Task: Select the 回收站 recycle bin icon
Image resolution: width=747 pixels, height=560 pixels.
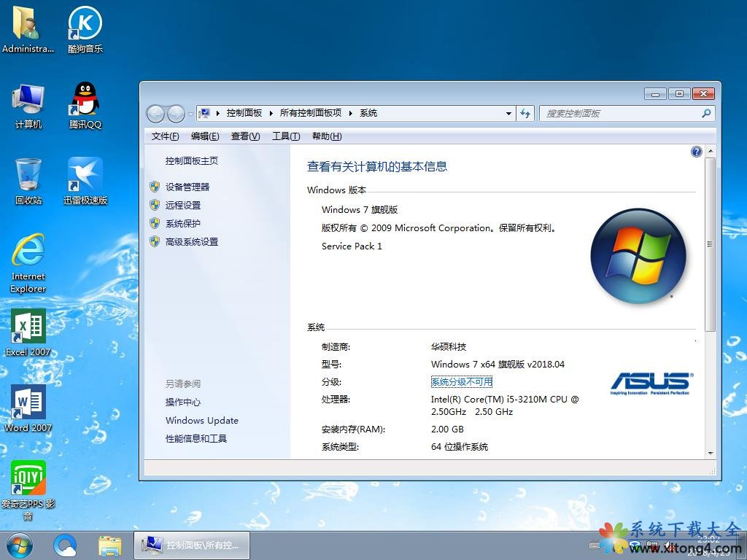Action: click(28, 182)
